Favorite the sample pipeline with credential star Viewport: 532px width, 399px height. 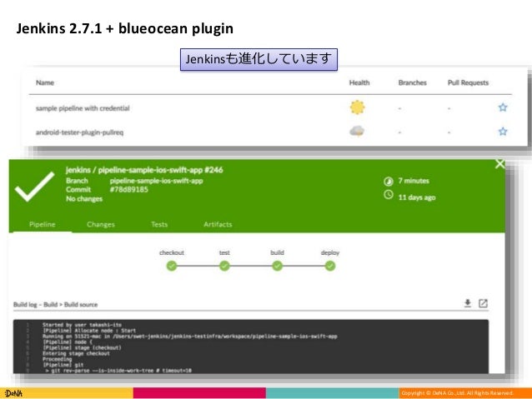pos(503,107)
